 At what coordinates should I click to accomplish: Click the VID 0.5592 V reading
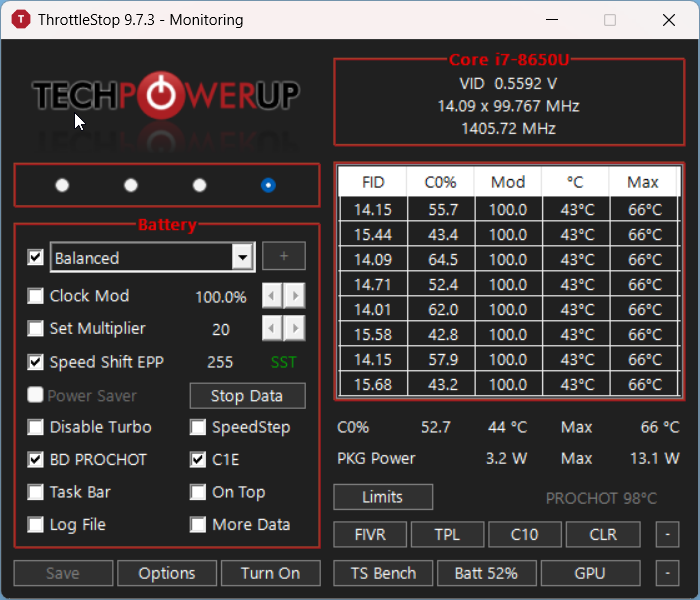[x=508, y=83]
